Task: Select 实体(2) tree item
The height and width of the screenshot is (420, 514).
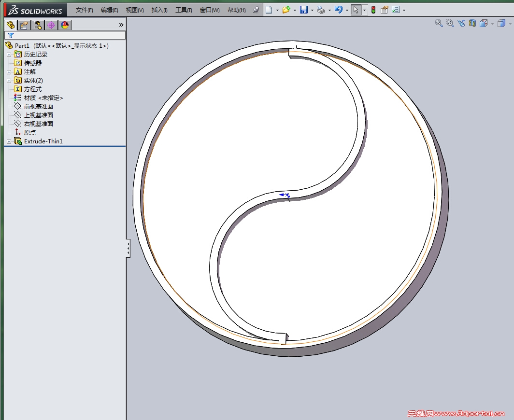Action: click(x=29, y=81)
